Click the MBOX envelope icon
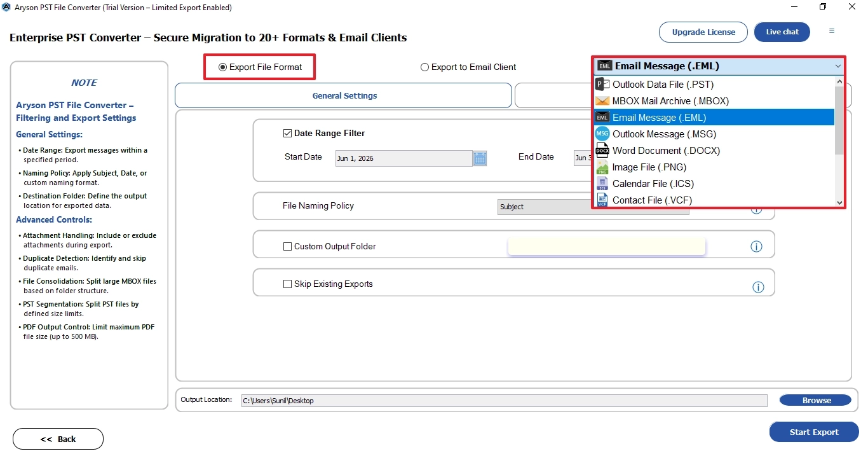868x463 pixels. click(602, 100)
